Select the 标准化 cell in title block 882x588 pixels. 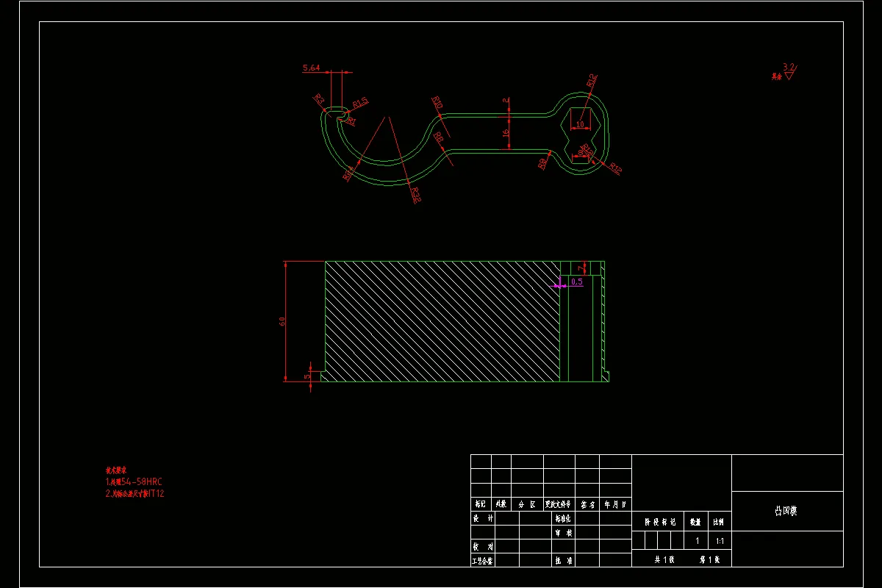563,517
